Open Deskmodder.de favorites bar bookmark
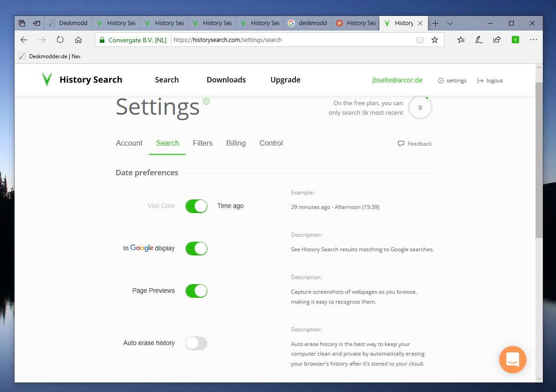Viewport: 556px width, 392px height. click(50, 56)
